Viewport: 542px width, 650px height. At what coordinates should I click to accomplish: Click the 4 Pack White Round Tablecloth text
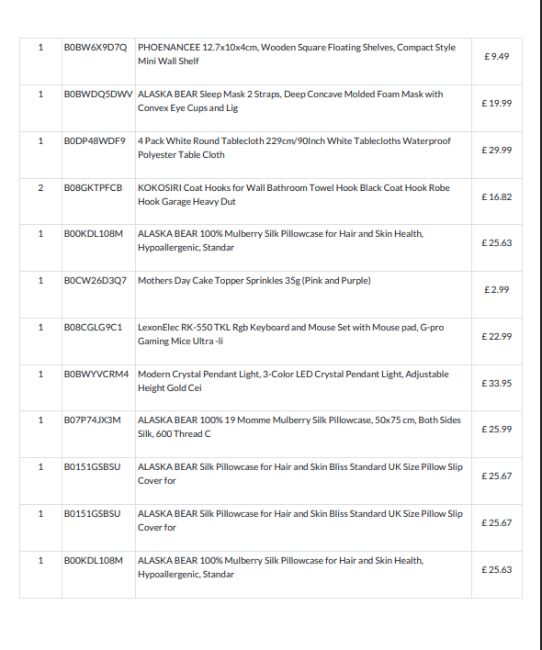294,148
